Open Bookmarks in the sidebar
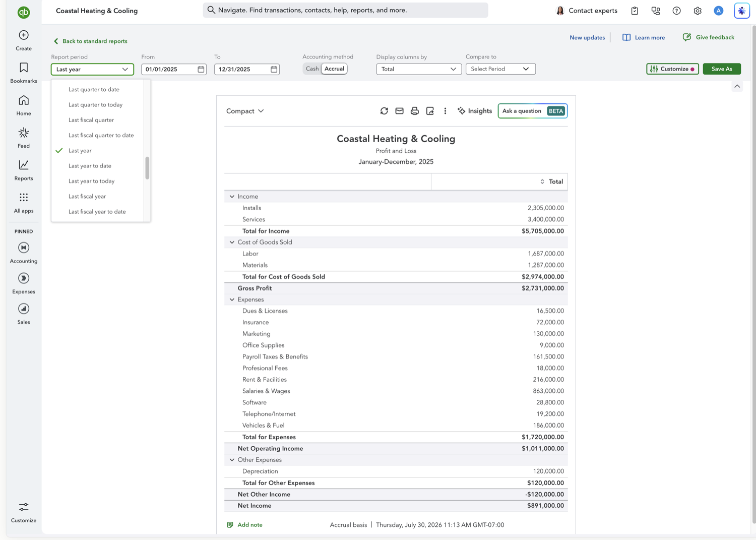 click(24, 73)
